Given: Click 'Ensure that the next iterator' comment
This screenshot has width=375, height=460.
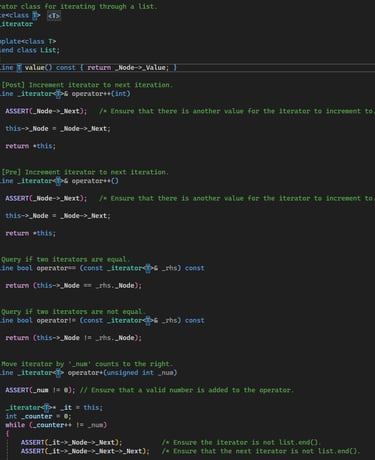Looking at the screenshot, I should point(261,451).
